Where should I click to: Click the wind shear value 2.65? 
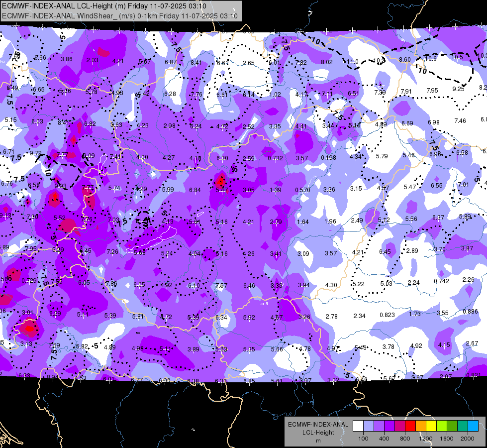pos(248,63)
